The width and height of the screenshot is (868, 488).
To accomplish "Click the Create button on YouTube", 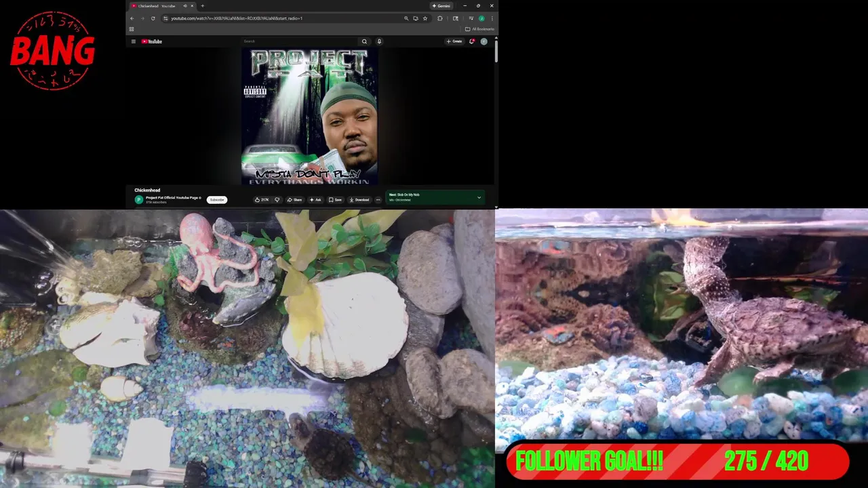I will tap(454, 41).
